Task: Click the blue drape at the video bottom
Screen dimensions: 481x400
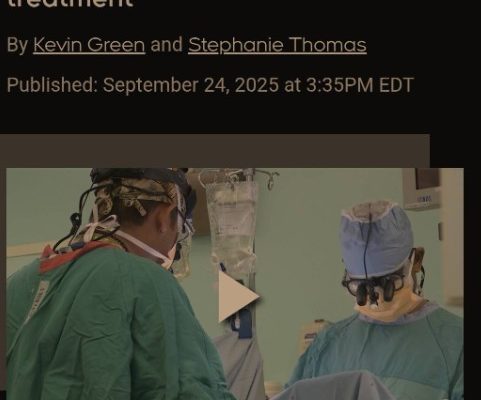Action: pos(333,387)
